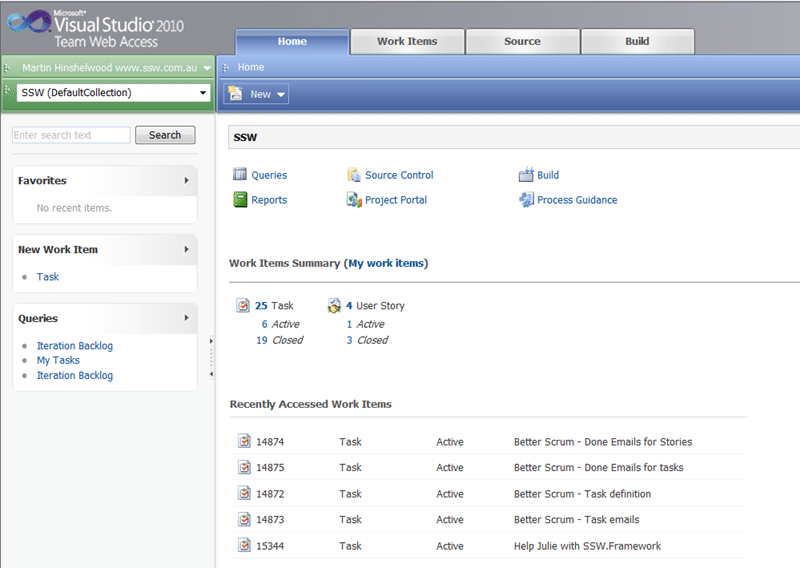Open the Martin Hinshelwood user menu arrow
This screenshot has width=800, height=568.
207,68
